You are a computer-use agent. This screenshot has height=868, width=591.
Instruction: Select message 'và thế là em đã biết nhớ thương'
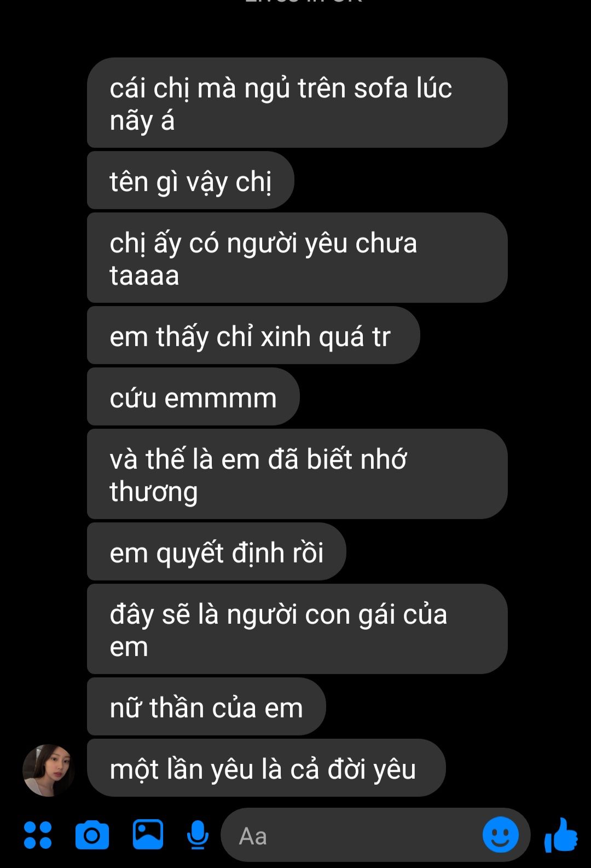point(297,474)
